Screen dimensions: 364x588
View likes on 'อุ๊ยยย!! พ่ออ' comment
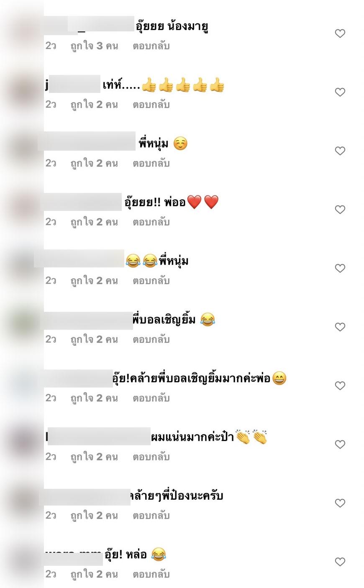[x=95, y=222]
